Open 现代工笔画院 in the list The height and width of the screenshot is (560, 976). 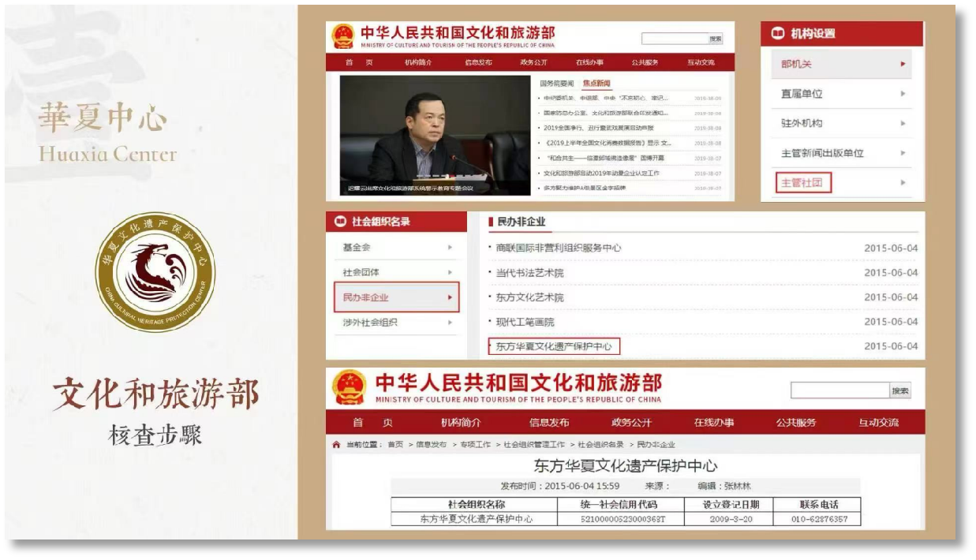point(525,322)
